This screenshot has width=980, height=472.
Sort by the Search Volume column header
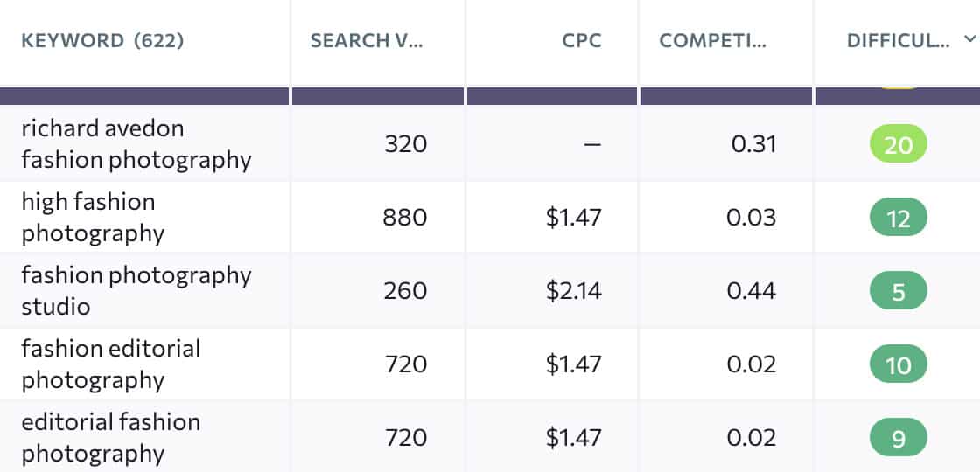(x=367, y=41)
